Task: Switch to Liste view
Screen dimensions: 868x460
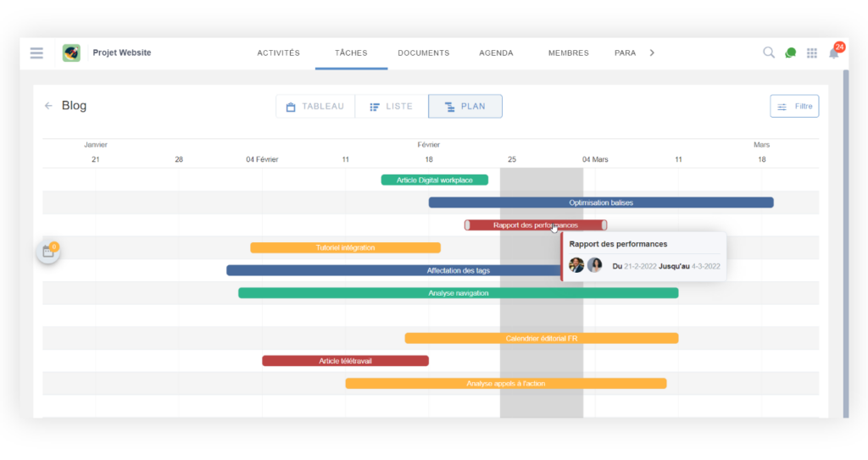Action: click(x=392, y=106)
